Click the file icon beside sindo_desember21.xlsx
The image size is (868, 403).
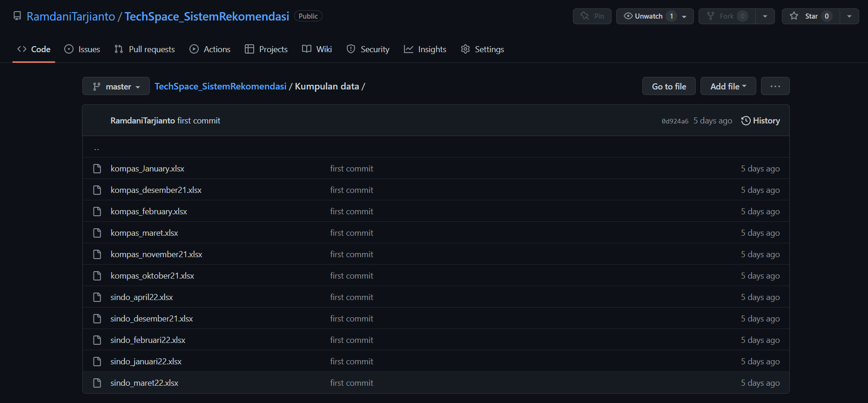[x=97, y=319]
